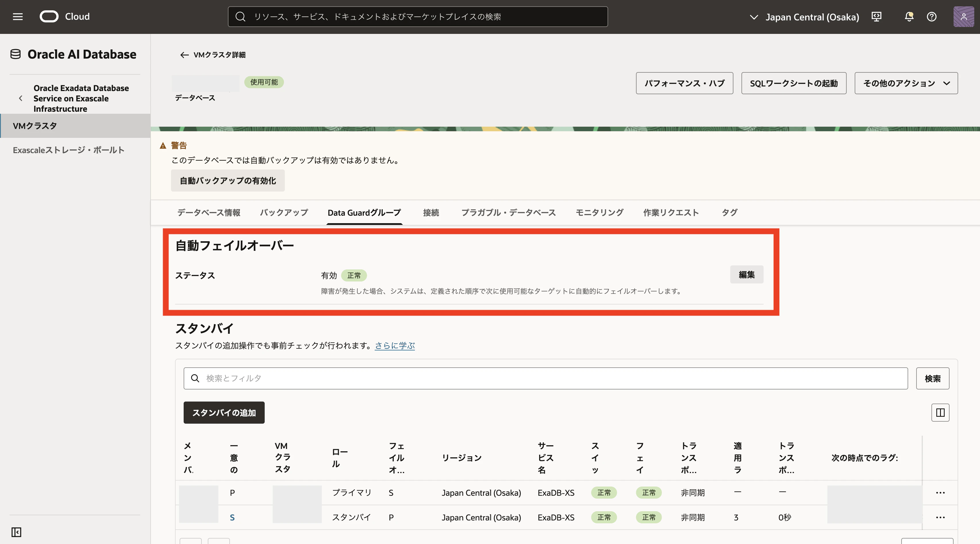Switch to the バックアップ tab
The width and height of the screenshot is (980, 544).
(x=284, y=213)
